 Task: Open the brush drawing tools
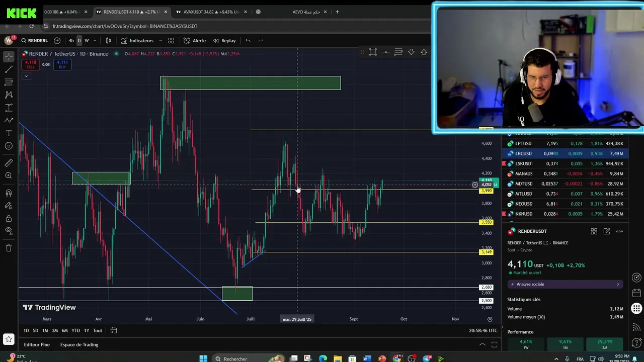pos(9,120)
